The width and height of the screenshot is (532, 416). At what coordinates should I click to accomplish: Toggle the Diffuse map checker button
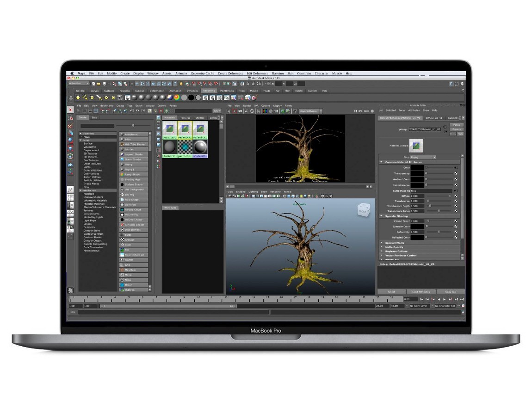[456, 196]
